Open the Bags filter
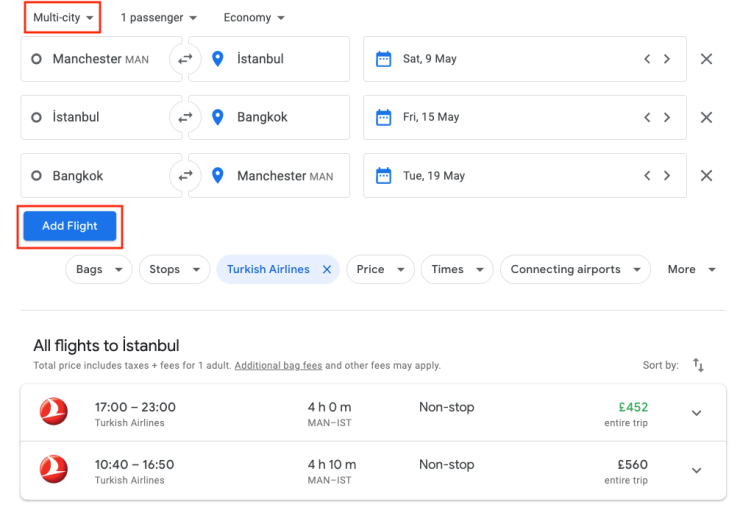740x513 pixels. pyautogui.click(x=99, y=269)
